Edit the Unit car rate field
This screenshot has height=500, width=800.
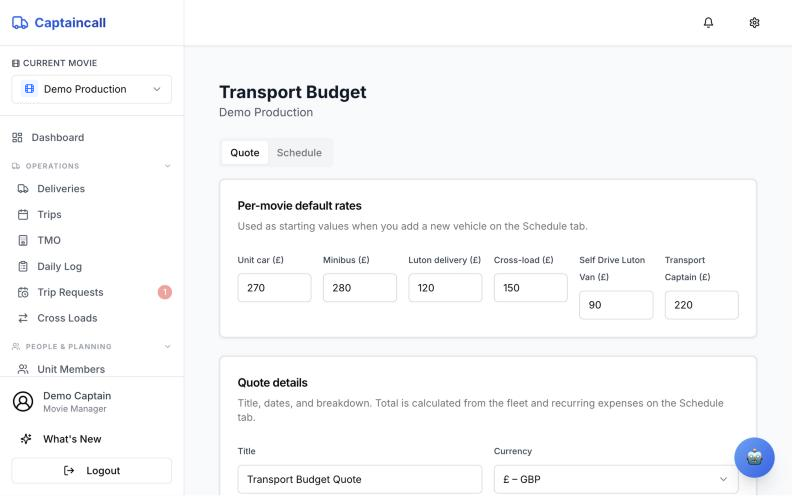coord(274,288)
